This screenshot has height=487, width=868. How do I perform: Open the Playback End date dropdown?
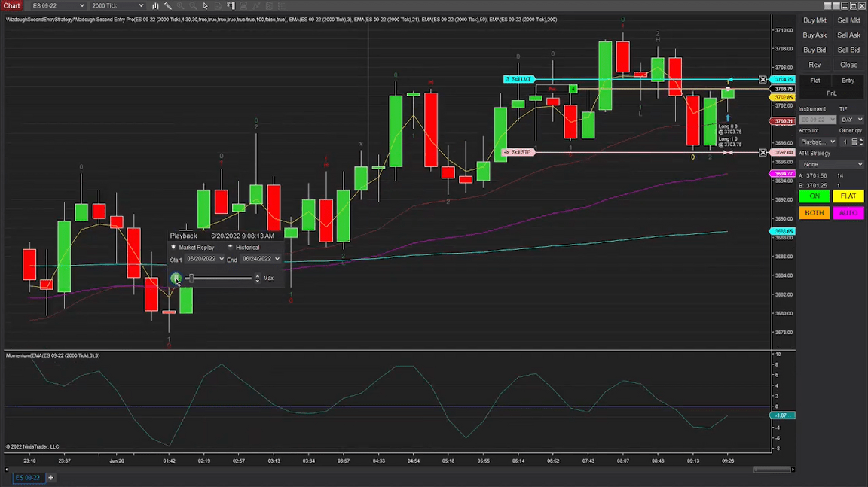click(261, 259)
